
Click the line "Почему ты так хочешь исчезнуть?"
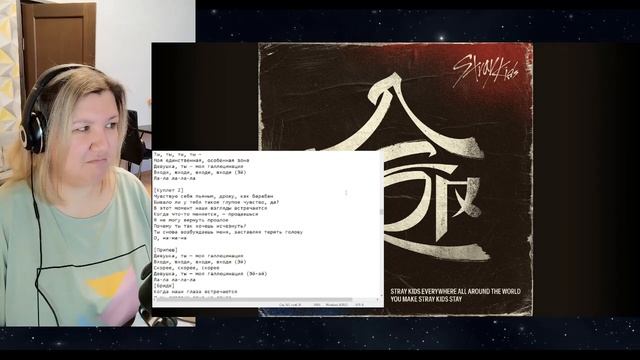pos(200,226)
